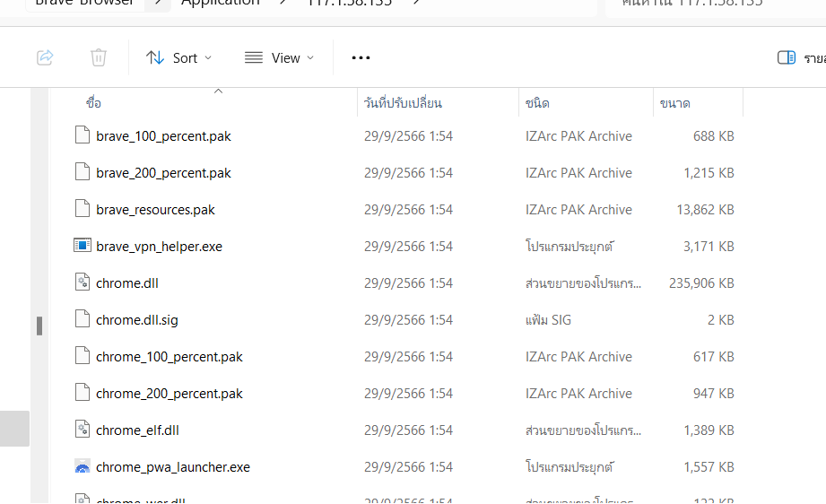Sort by the ชนิด type column header

pyautogui.click(x=537, y=103)
